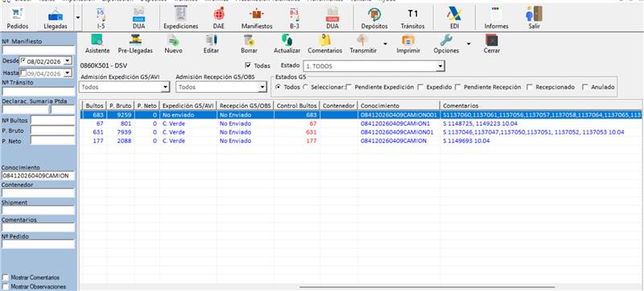Viewport: 644px width, 291px height.
Task: Open the Manifiestos module
Action: coord(257,19)
